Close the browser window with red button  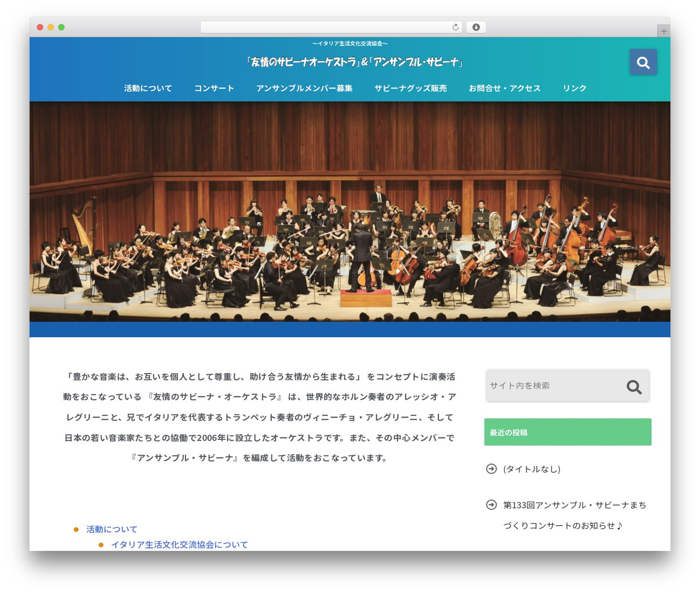40,27
